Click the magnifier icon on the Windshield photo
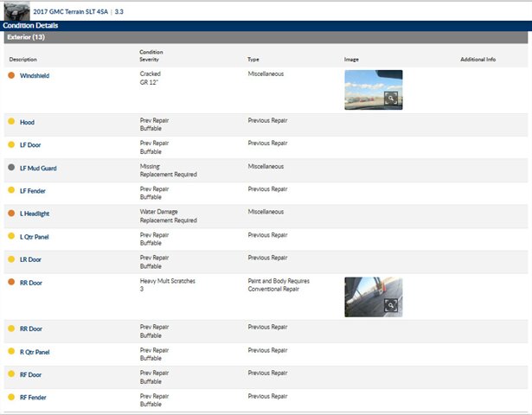This screenshot has width=532, height=415. point(391,99)
